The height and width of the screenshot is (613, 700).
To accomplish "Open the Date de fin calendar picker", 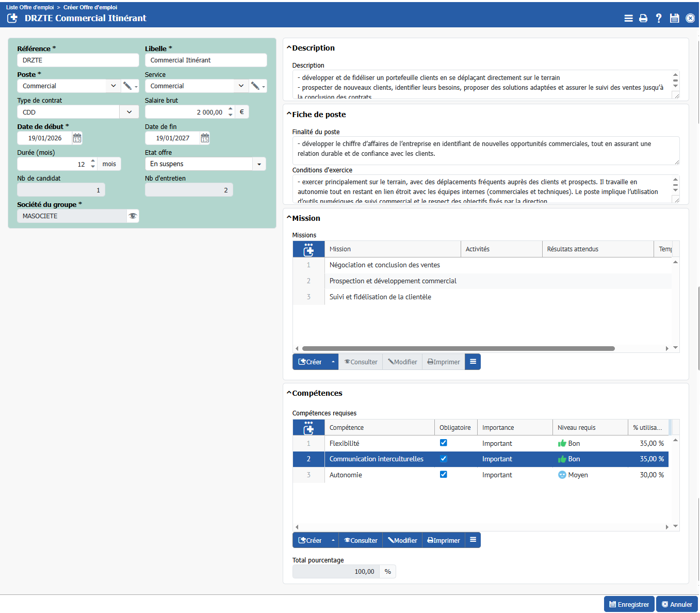I will pyautogui.click(x=205, y=138).
